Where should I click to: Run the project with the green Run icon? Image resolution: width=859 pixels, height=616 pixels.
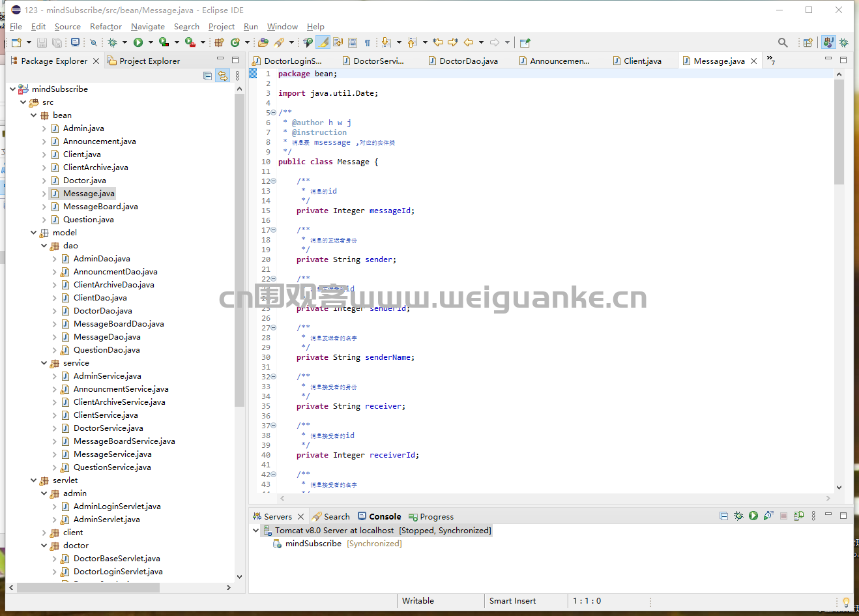coord(138,42)
